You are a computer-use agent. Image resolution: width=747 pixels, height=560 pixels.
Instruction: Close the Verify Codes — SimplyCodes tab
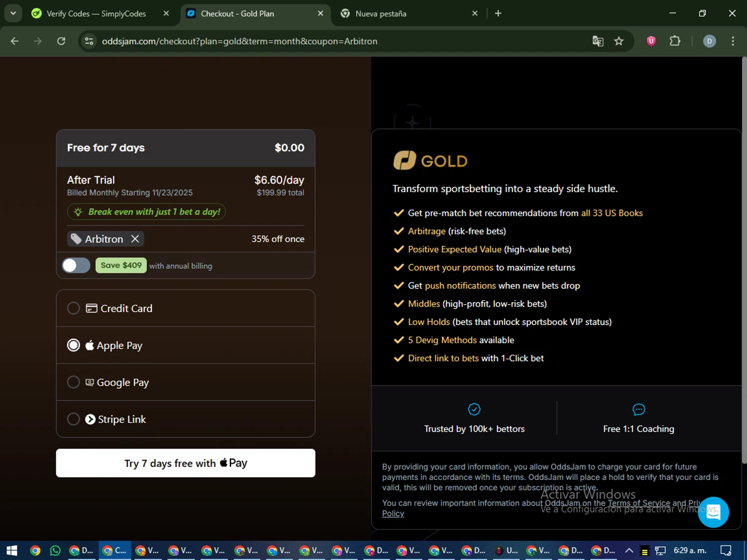click(166, 13)
